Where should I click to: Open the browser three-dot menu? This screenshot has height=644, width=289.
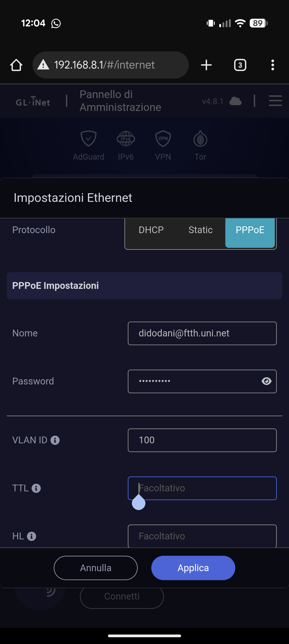coord(273,65)
